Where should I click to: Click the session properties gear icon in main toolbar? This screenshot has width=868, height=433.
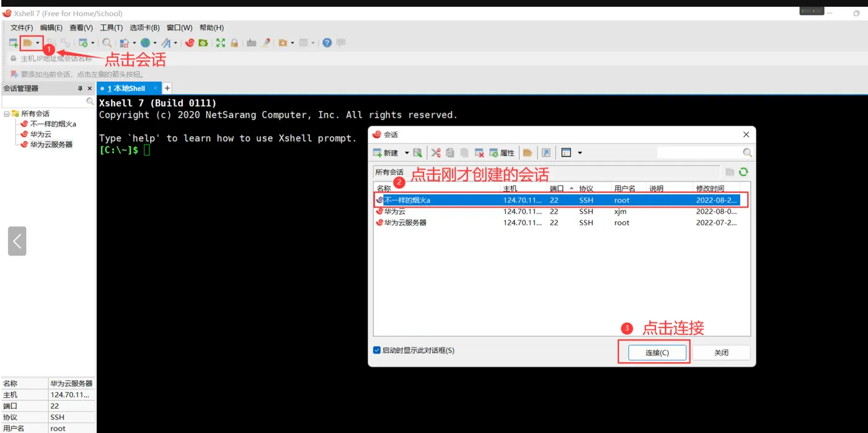coord(83,43)
